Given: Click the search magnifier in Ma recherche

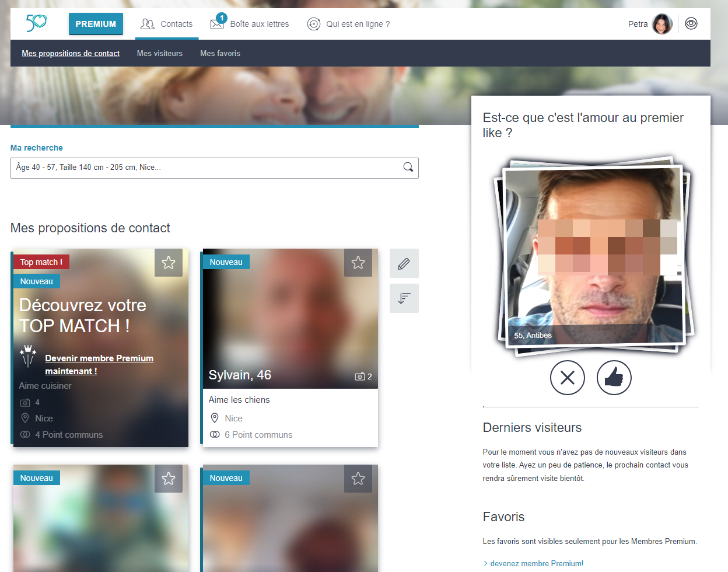Looking at the screenshot, I should pos(408,168).
